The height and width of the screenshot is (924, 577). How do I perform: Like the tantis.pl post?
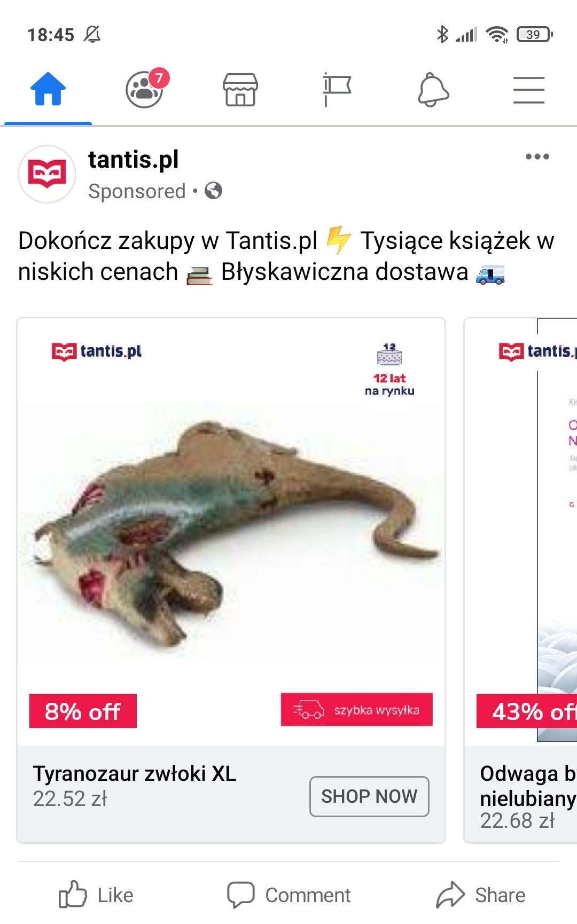[x=96, y=895]
